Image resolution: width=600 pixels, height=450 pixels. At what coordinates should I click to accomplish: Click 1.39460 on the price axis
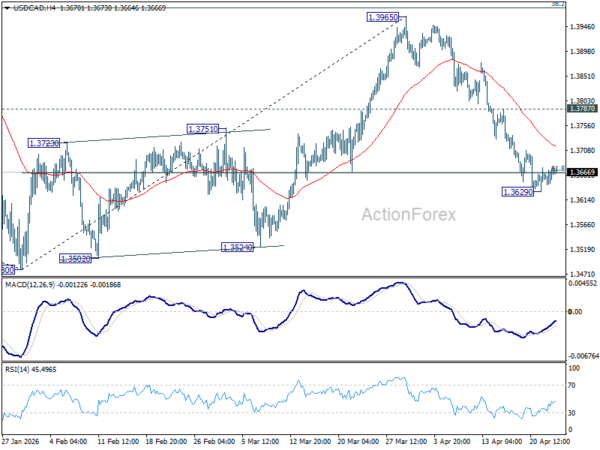tap(582, 27)
